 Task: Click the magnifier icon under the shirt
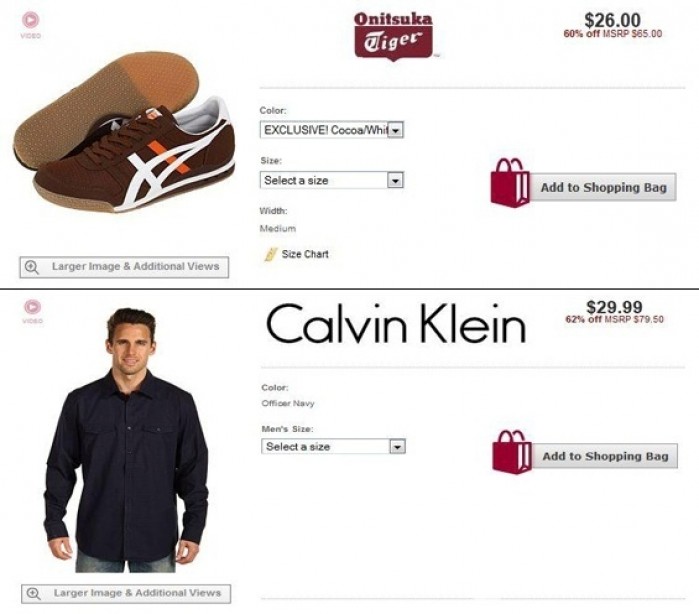(33, 593)
